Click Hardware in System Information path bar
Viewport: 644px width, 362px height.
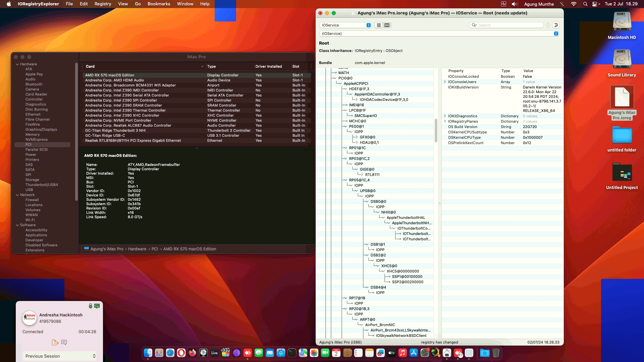(x=137, y=249)
